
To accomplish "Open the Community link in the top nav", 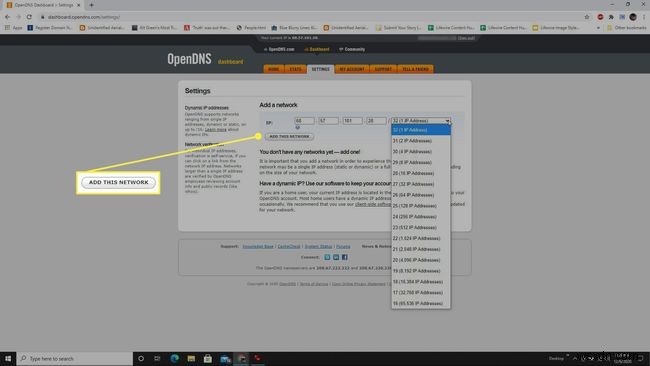I will coord(352,49).
